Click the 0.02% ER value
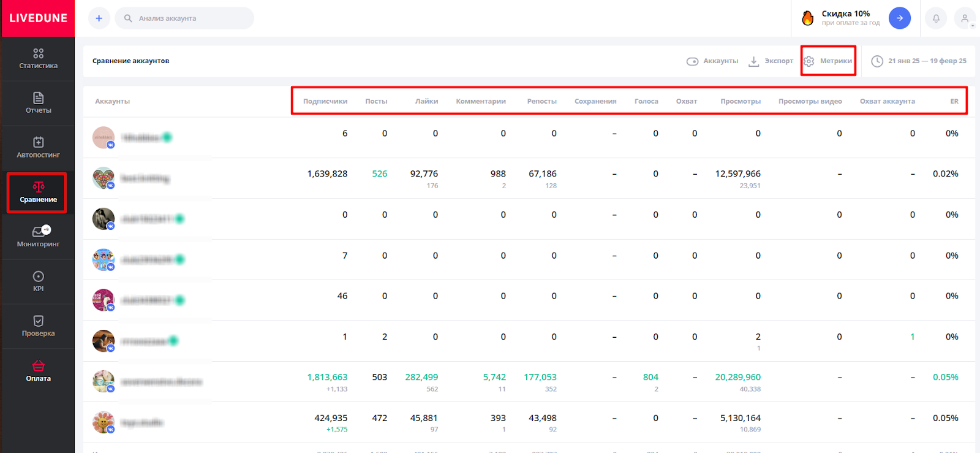Viewport: 980px width, 453px height. point(946,174)
